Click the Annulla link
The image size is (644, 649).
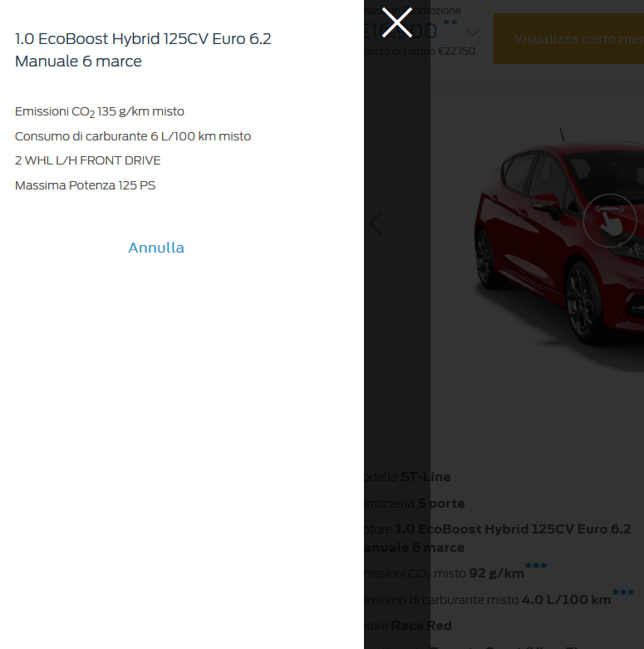pos(156,248)
